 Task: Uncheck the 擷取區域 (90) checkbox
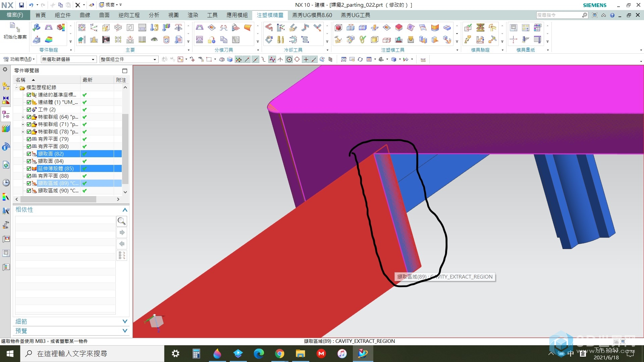coord(29,191)
